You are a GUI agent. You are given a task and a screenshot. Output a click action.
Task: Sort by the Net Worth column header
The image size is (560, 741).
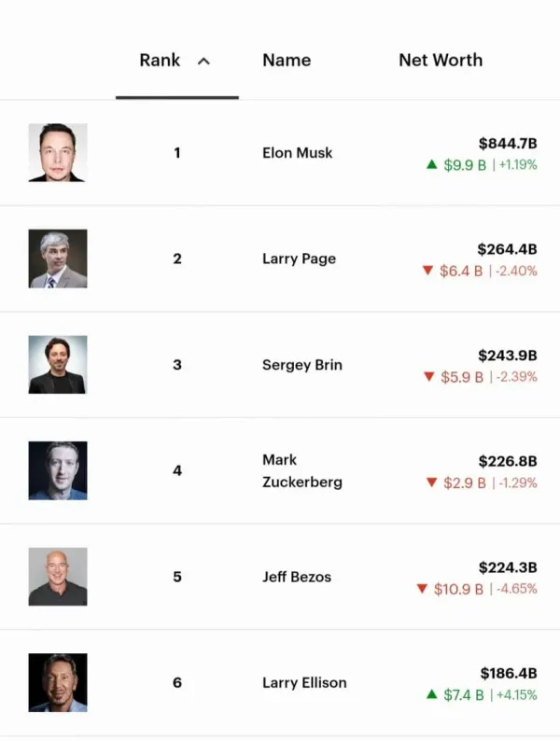tap(441, 60)
